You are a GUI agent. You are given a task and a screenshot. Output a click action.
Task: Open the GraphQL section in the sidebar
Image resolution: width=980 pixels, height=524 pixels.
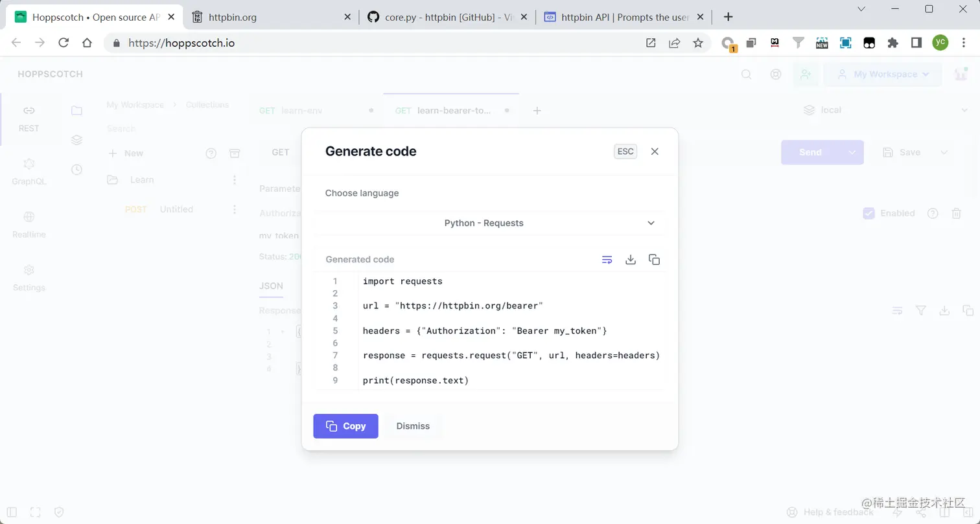pos(29,172)
